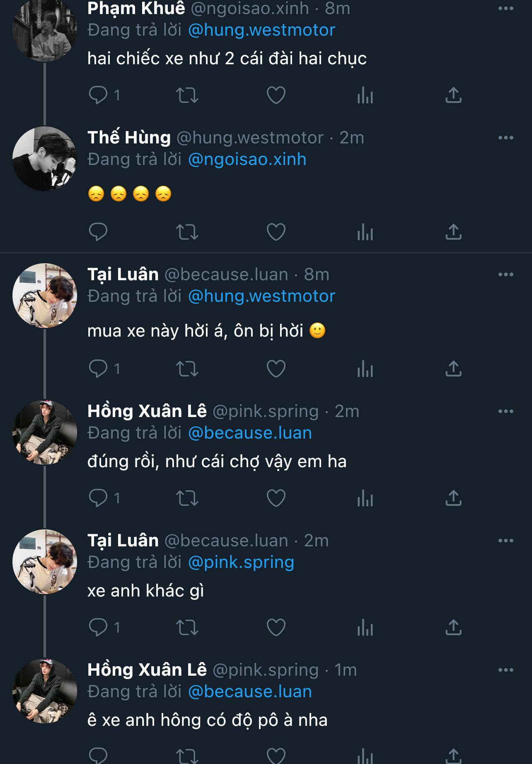Open the @ngoisao.xinh mention link
The height and width of the screenshot is (764, 532).
[247, 160]
